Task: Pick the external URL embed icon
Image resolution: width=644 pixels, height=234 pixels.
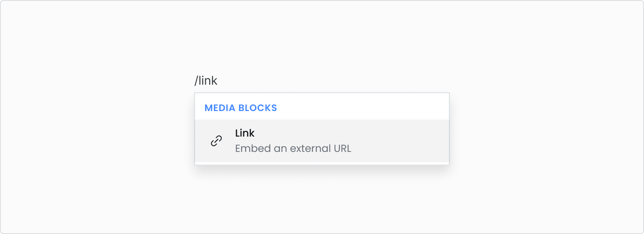Action: 216,141
